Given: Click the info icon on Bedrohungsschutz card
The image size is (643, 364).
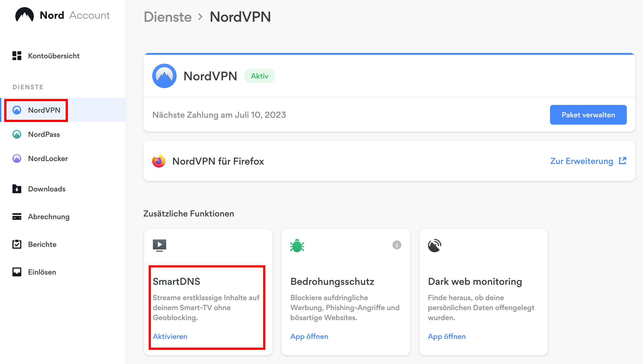Looking at the screenshot, I should coord(396,245).
